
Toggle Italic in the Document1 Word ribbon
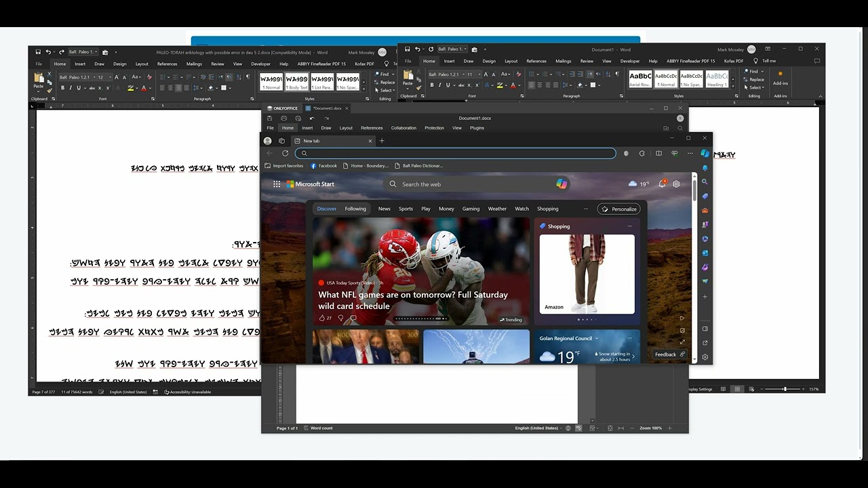pos(440,85)
